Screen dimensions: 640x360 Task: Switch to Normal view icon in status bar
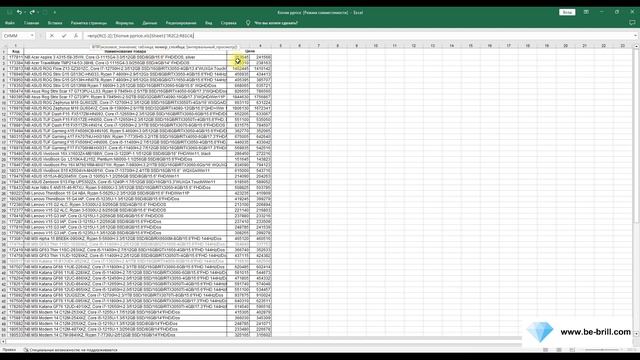546,350
